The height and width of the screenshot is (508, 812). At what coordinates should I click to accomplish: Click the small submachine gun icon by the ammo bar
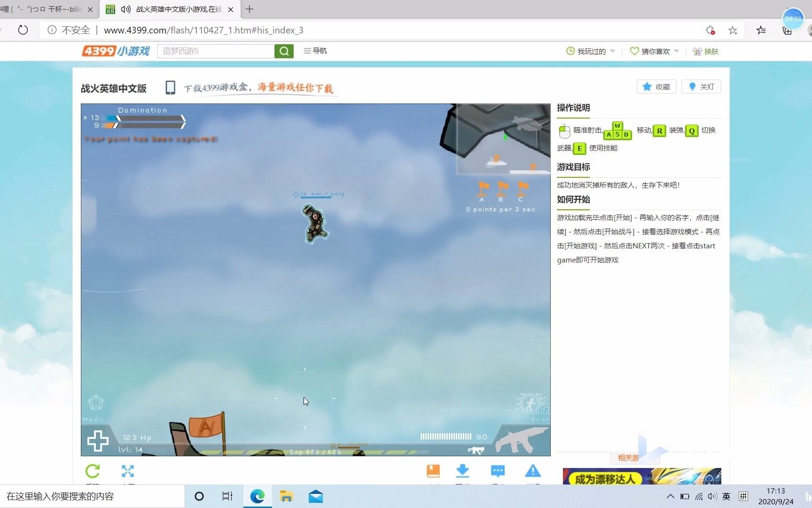[x=476, y=450]
